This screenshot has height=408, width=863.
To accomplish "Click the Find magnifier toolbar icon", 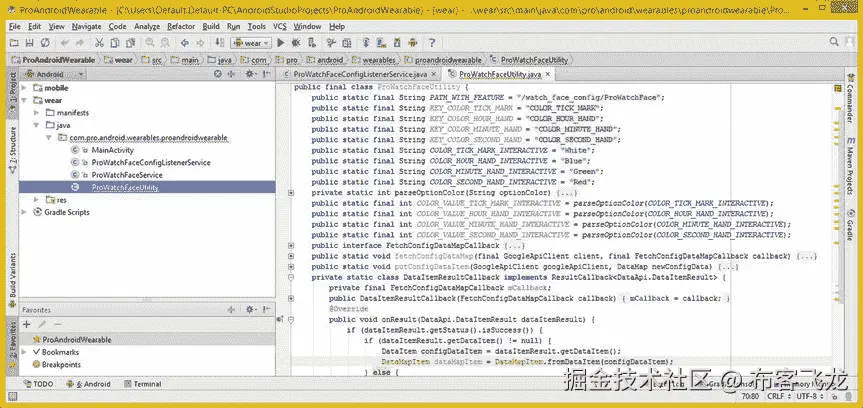I will point(150,43).
